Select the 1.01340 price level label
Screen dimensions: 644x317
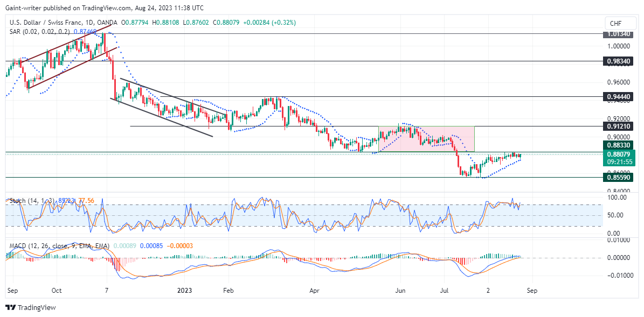619,33
